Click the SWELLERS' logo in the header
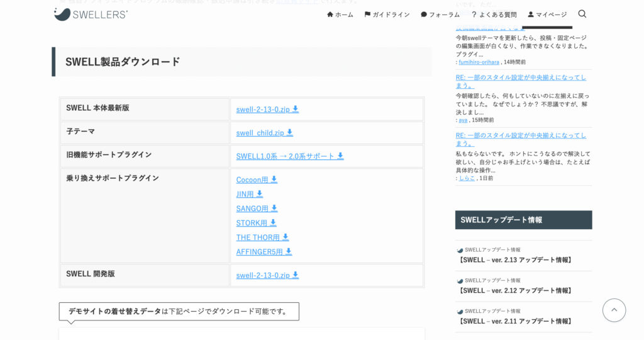This screenshot has width=644, height=340. [x=91, y=14]
